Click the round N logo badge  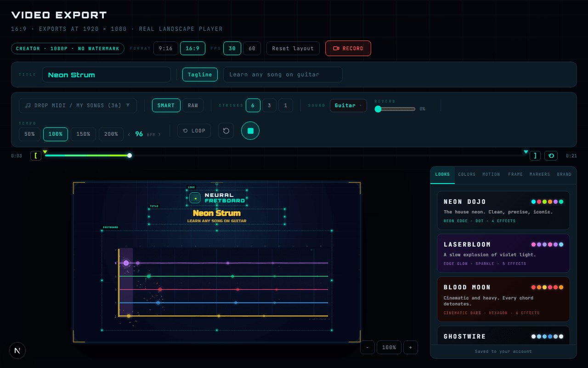coord(17,351)
